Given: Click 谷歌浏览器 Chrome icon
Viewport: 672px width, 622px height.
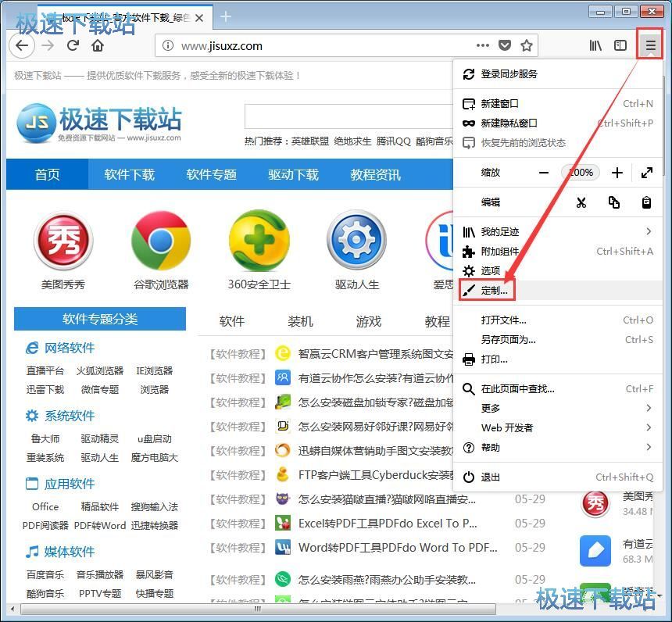Looking at the screenshot, I should click(161, 240).
